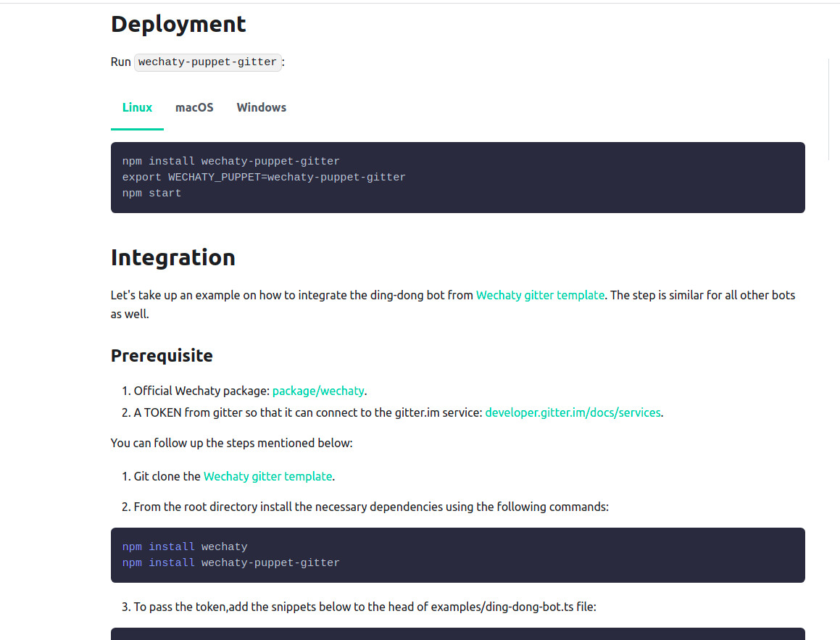Click the inline wechaty-puppet-gitter code snippet
Viewport: 840px width, 640px height.
click(207, 62)
